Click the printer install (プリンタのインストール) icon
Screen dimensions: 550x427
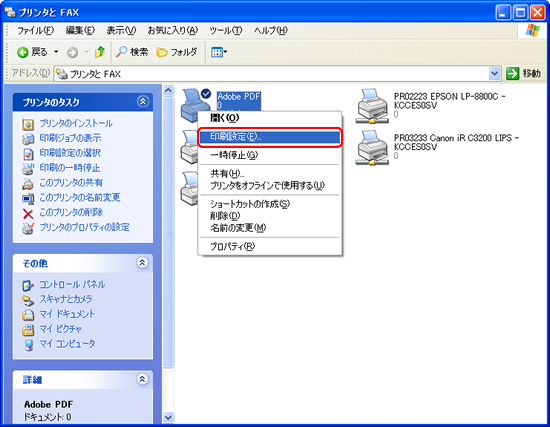(28, 124)
